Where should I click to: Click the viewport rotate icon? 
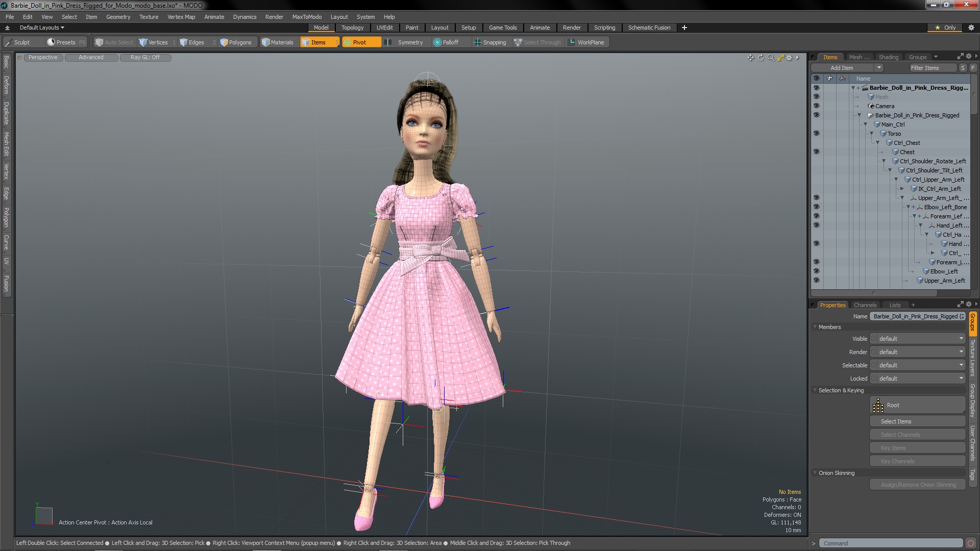[761, 58]
